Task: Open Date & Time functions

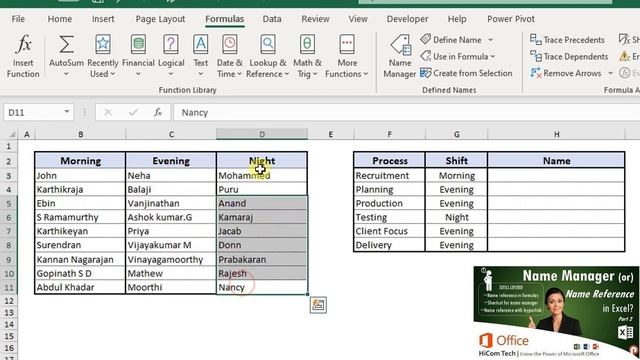Action: point(230,56)
